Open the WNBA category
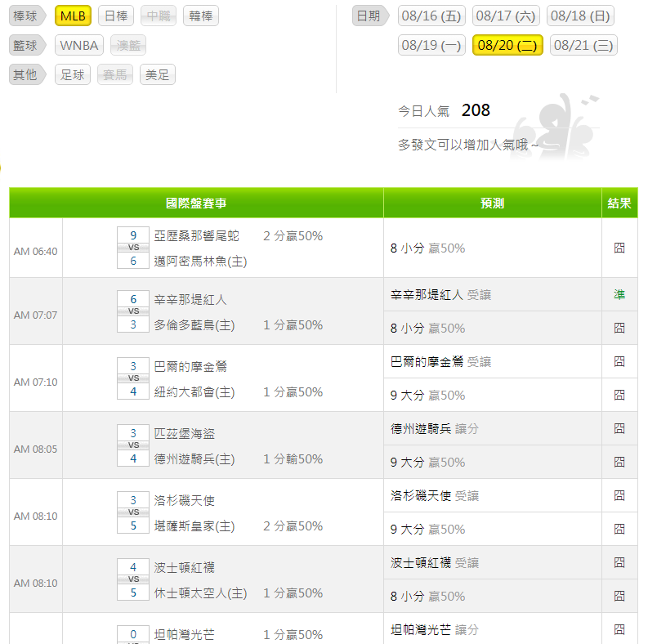The width and height of the screenshot is (648, 644). click(79, 46)
